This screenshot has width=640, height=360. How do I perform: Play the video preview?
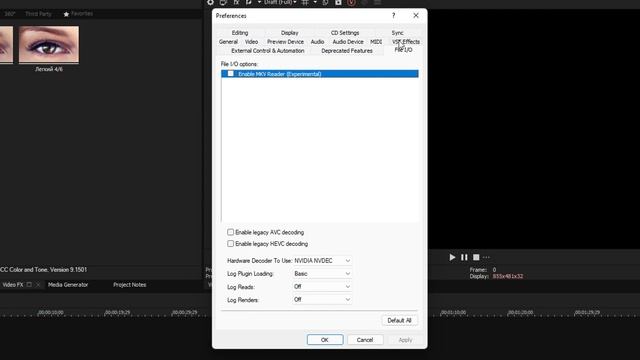point(452,257)
